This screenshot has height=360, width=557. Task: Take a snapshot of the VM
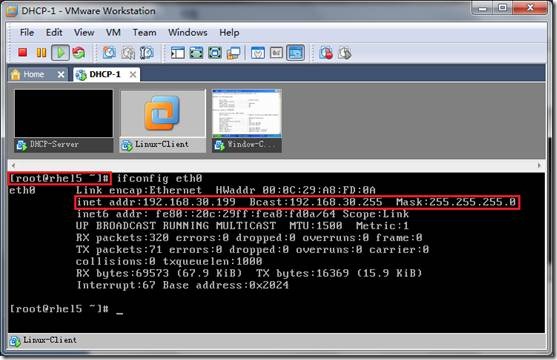pos(109,53)
